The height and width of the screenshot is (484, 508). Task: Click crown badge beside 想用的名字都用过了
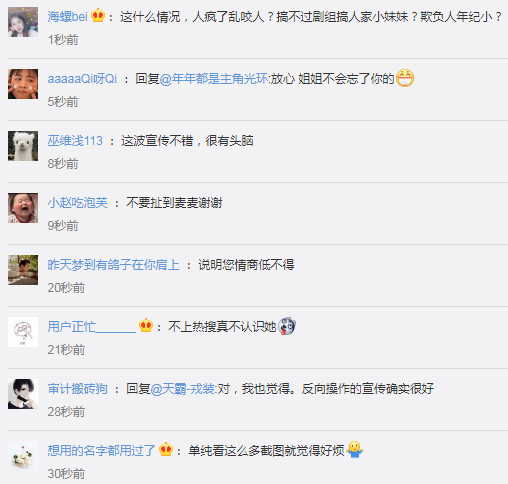166,450
